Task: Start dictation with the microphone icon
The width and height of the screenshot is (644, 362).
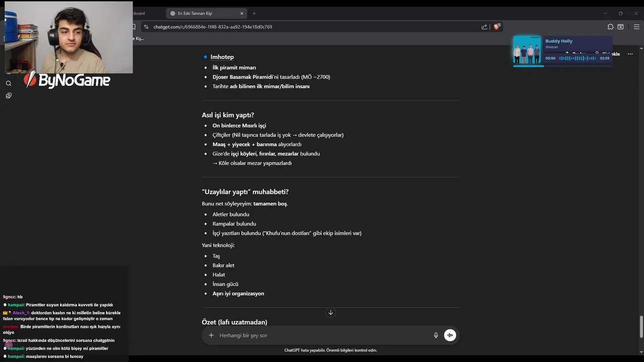Action: 436,335
